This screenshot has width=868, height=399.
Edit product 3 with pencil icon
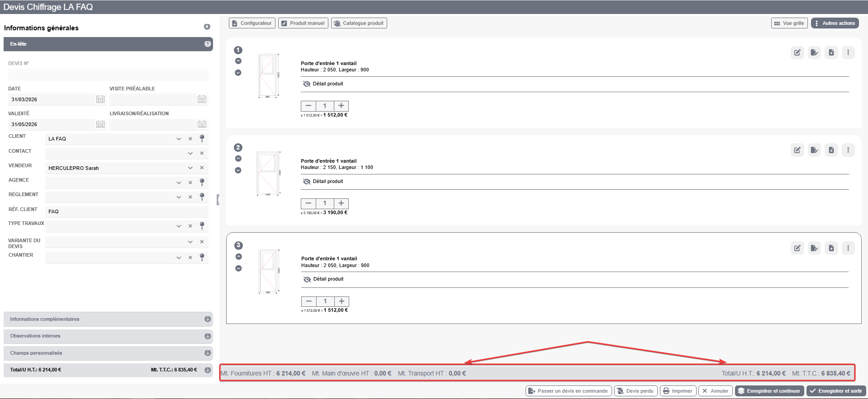[797, 248]
